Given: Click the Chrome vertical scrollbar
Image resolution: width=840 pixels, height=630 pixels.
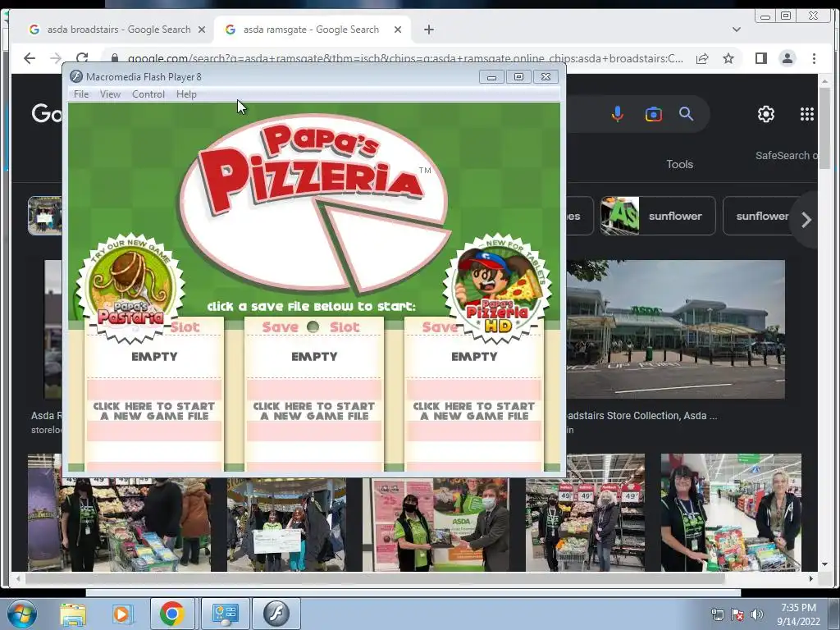Looking at the screenshot, I should click(x=824, y=129).
